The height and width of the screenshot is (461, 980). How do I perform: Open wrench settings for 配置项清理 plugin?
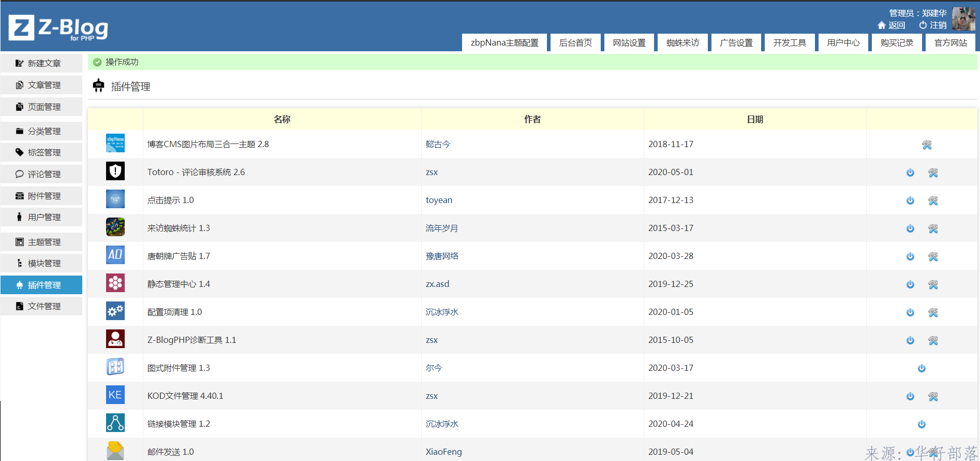[x=933, y=313]
